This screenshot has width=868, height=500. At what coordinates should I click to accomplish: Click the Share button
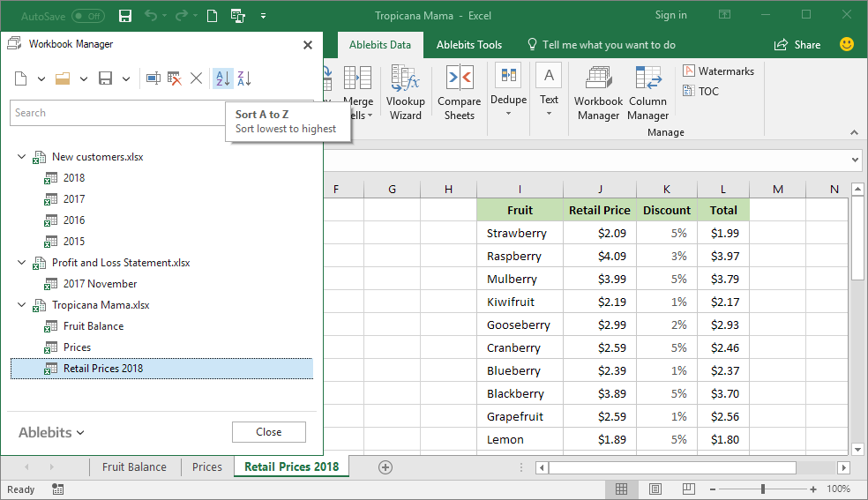pyautogui.click(x=797, y=45)
